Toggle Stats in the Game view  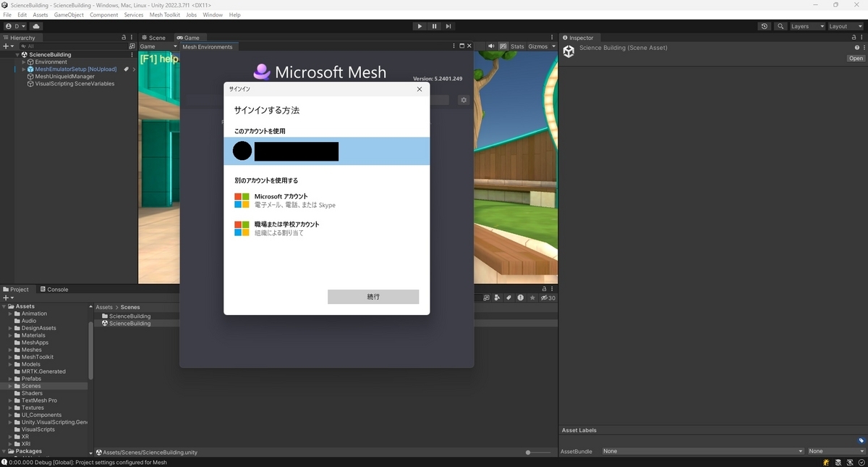pos(517,46)
